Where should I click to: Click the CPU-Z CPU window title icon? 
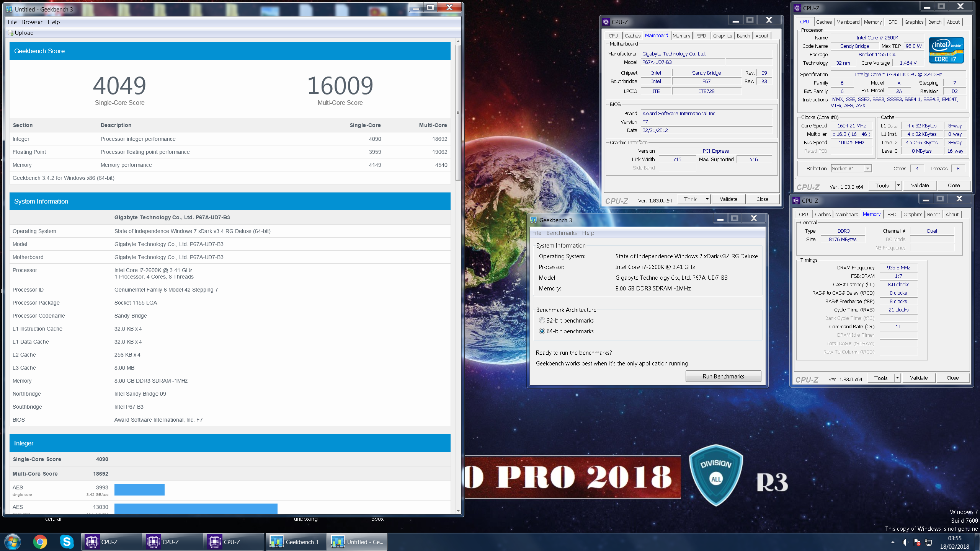click(x=798, y=8)
